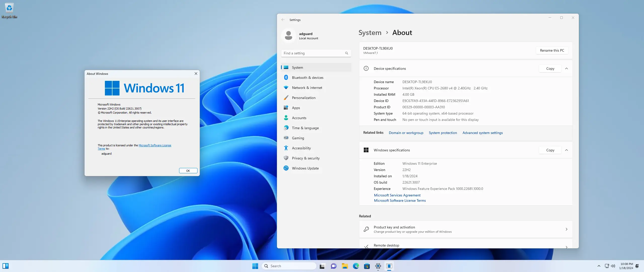Open Bluetooth & devices settings in the sidebar
Viewport: 644px width, 272px height.
(x=308, y=77)
